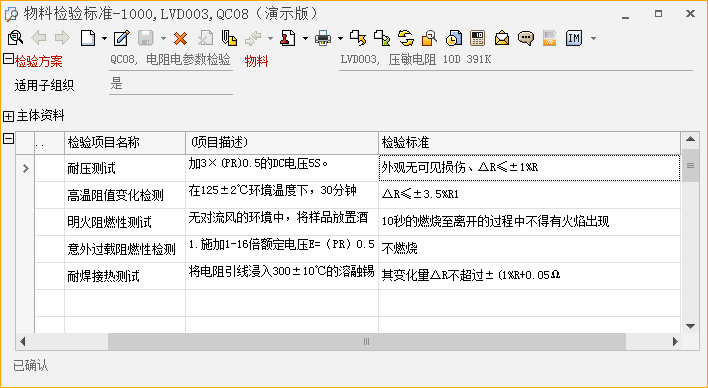Click standard cell △R≤±3.5%R1

coord(529,195)
